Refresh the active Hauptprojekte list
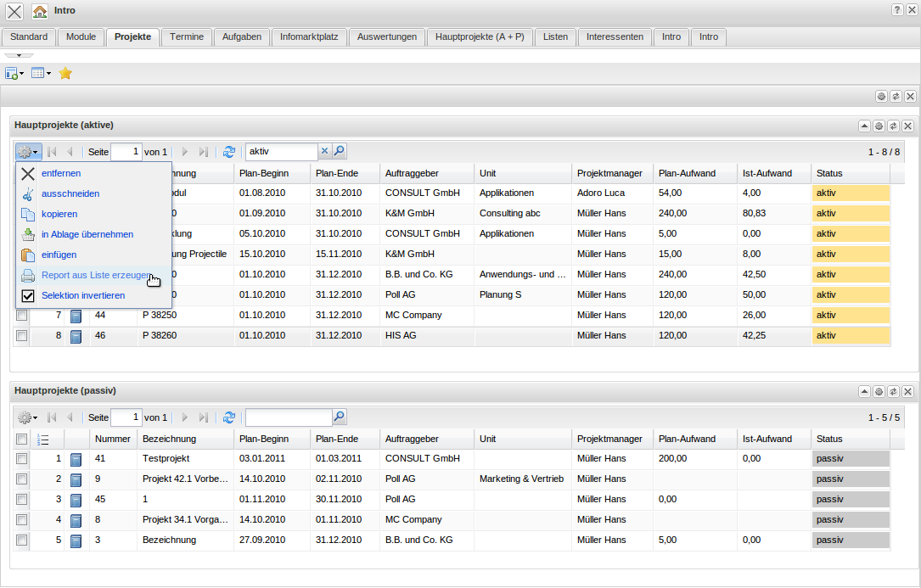Viewport: 921px width, 588px height. [229, 152]
